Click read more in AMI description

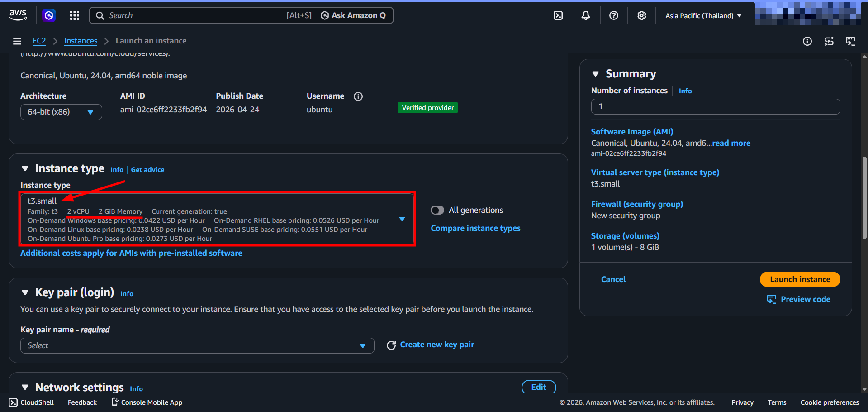pos(731,143)
